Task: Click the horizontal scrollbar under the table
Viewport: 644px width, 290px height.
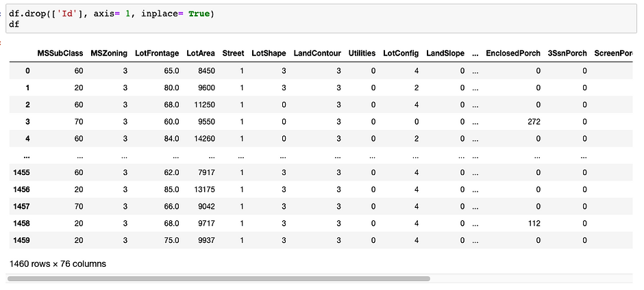Action: pos(219,278)
